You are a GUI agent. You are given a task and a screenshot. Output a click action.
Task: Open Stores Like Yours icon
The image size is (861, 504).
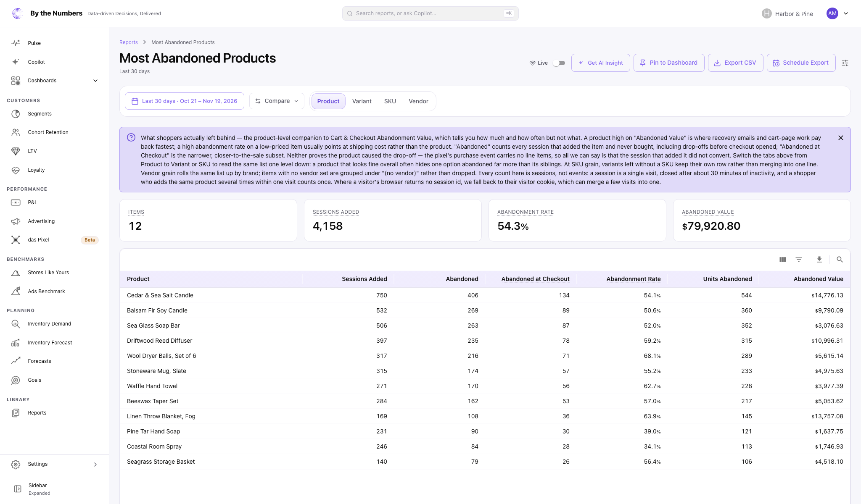click(16, 273)
